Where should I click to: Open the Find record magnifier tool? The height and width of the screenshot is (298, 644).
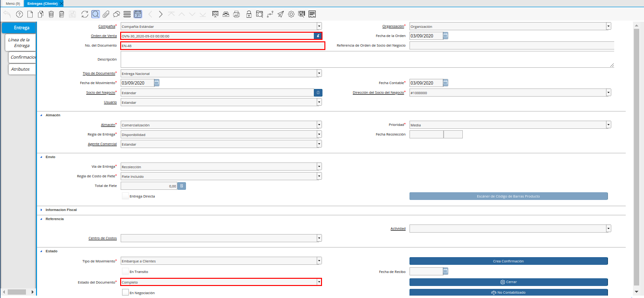pyautogui.click(x=96, y=14)
